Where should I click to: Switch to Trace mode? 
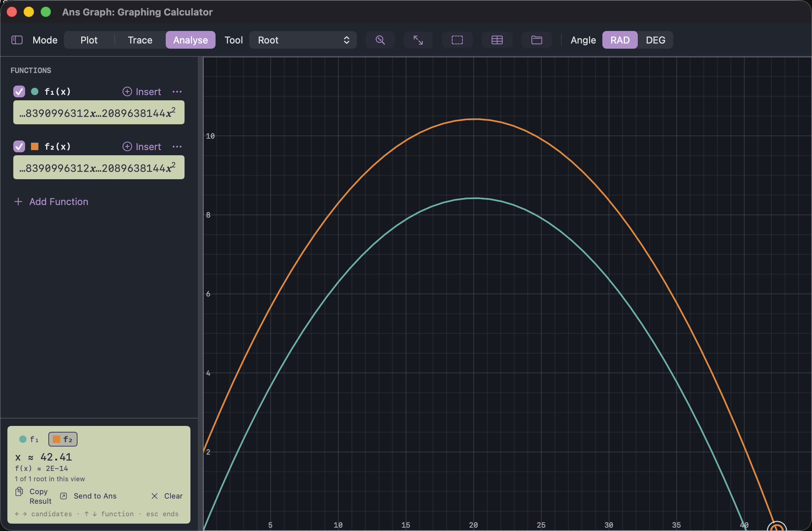(140, 40)
